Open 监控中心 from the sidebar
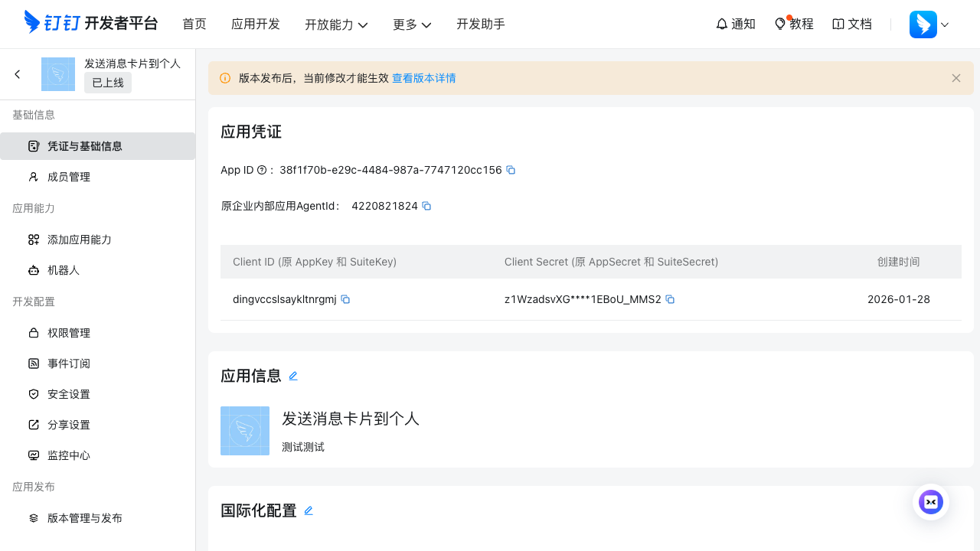The image size is (980, 551). tap(69, 455)
